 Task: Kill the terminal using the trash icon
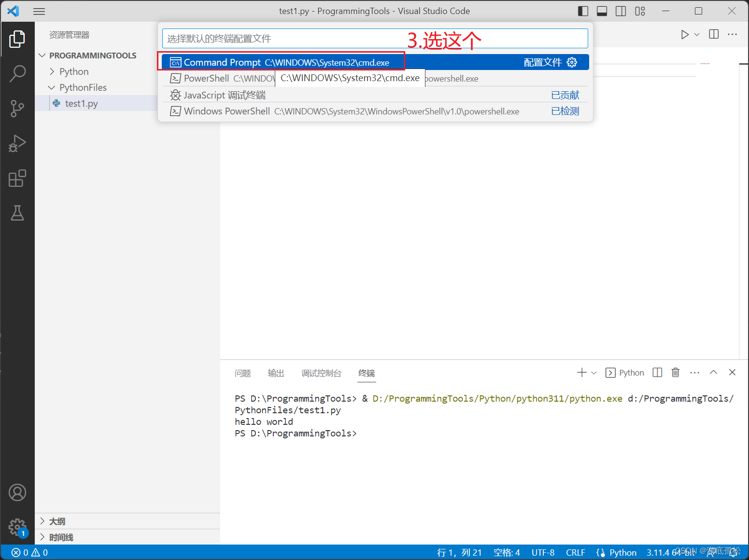tap(675, 372)
